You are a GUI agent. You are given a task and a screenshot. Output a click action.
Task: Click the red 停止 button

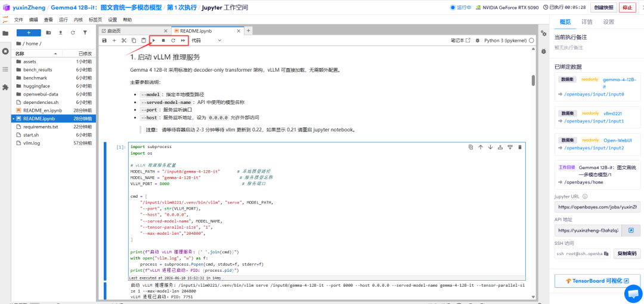627,7
